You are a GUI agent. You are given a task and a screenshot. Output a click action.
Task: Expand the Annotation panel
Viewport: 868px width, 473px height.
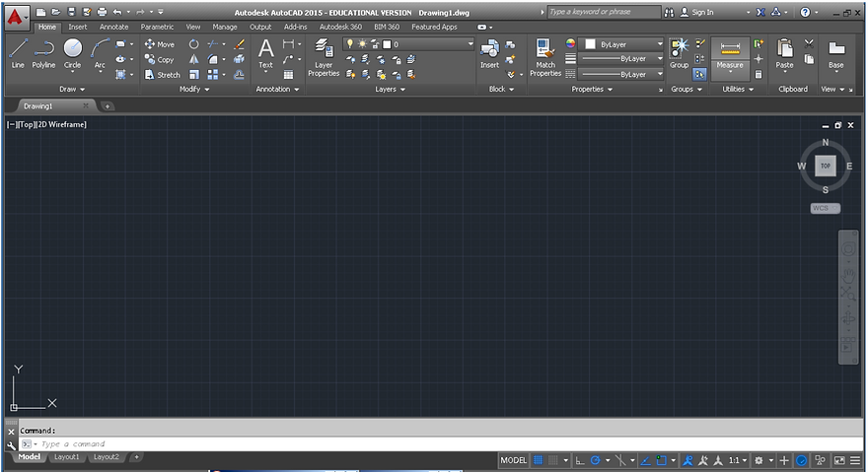(x=277, y=89)
